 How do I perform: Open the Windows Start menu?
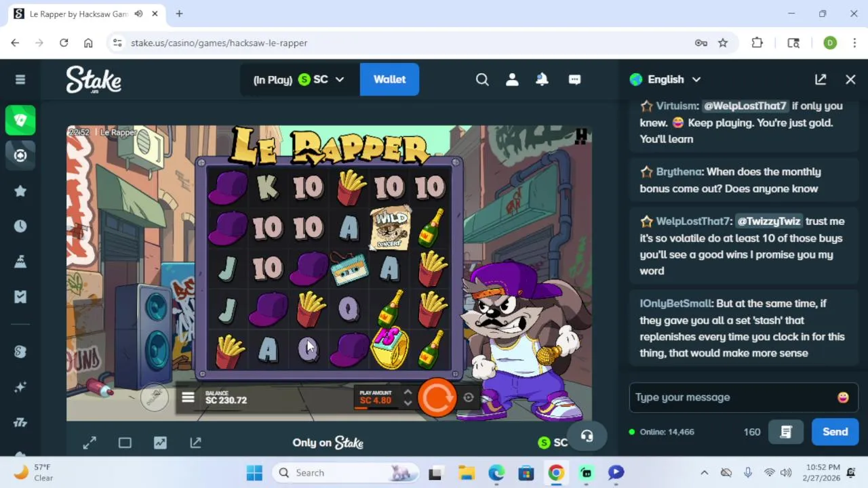(x=254, y=472)
